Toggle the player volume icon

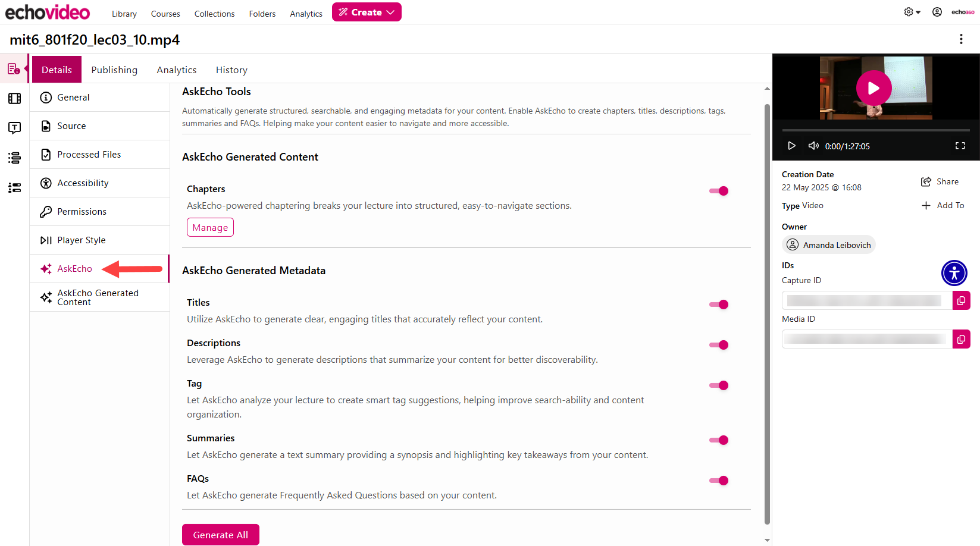click(813, 146)
